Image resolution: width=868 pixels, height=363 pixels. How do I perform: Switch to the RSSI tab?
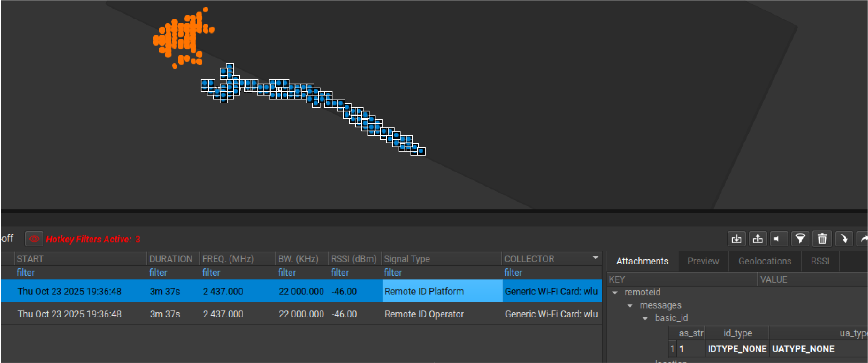820,261
